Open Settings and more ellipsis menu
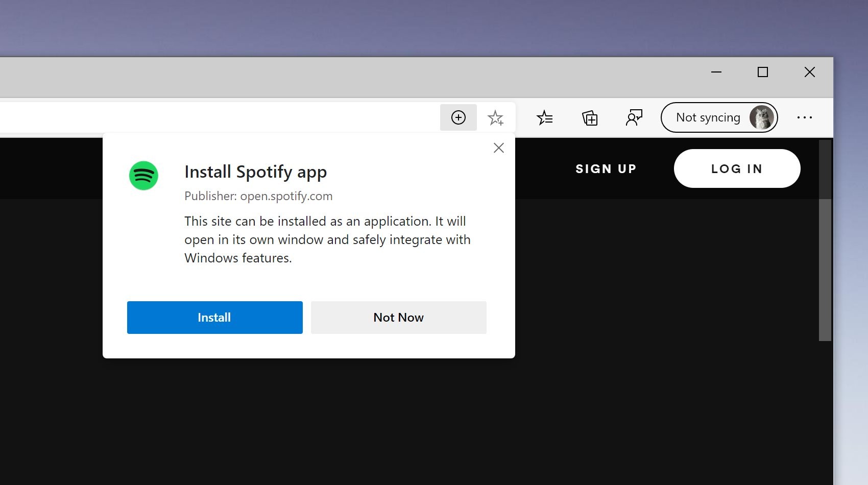The width and height of the screenshot is (868, 485). (x=805, y=117)
